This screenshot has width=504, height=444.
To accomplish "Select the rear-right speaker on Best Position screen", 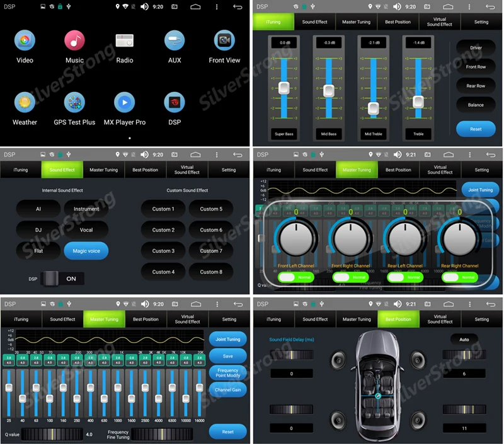I will point(418,419).
